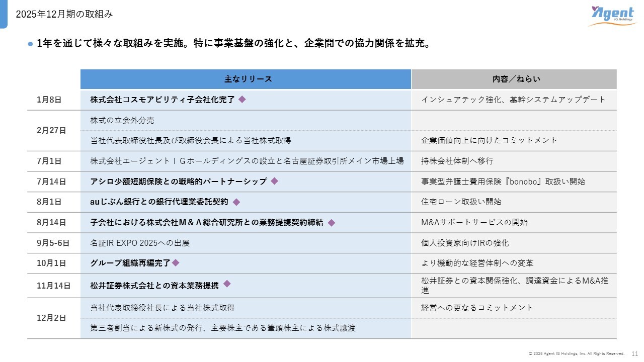Select the diamond after auじぶん銀行 release

pos(236,202)
